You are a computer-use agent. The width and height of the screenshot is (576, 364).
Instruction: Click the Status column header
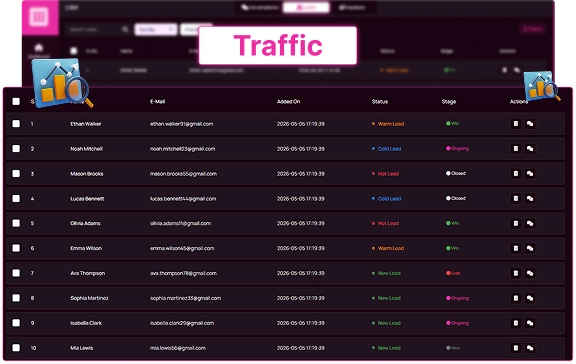tap(380, 101)
